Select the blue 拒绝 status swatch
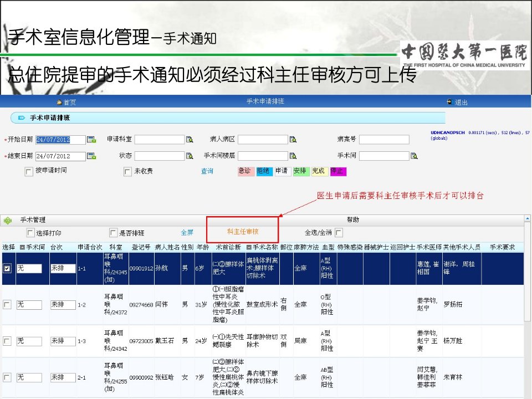The width and height of the screenshot is (532, 399). tap(264, 171)
